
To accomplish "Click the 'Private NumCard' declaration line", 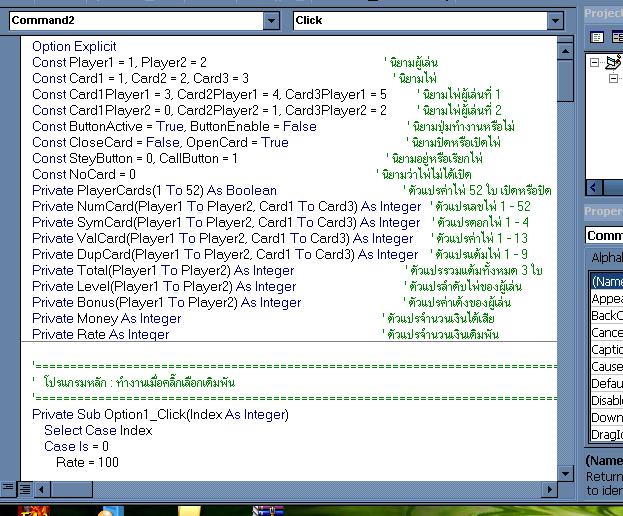I will point(226,206).
